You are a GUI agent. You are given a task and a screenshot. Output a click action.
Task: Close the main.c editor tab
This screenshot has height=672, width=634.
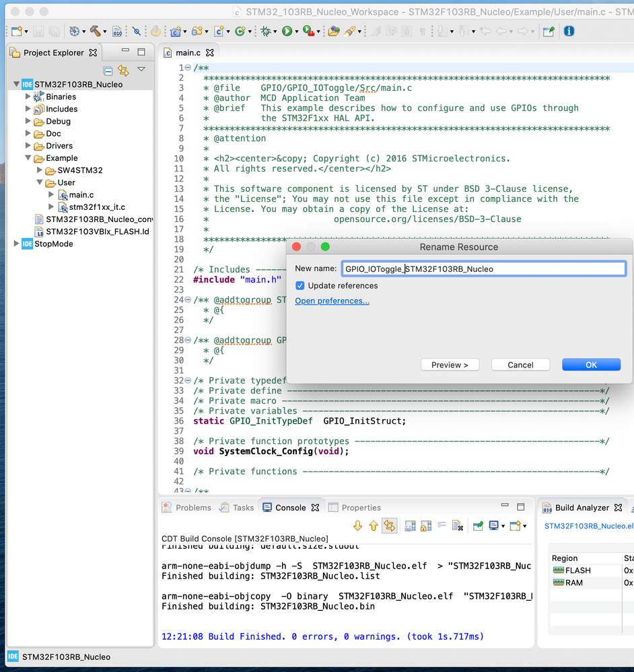209,52
